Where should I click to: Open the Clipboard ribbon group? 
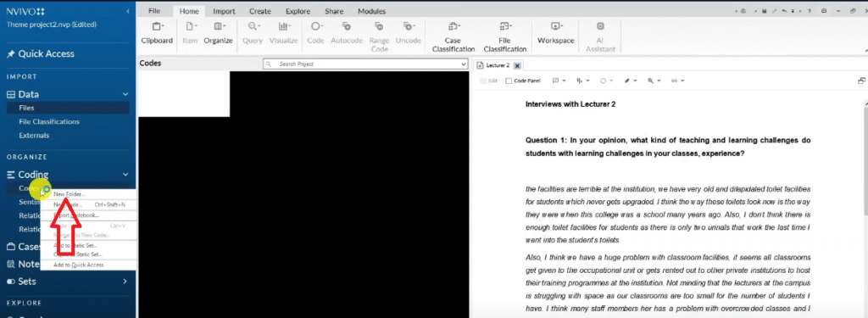[157, 33]
